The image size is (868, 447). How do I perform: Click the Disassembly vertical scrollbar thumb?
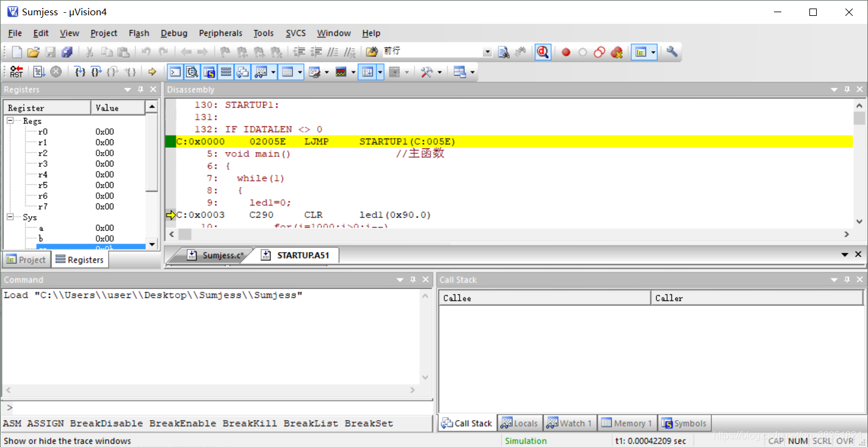click(859, 118)
